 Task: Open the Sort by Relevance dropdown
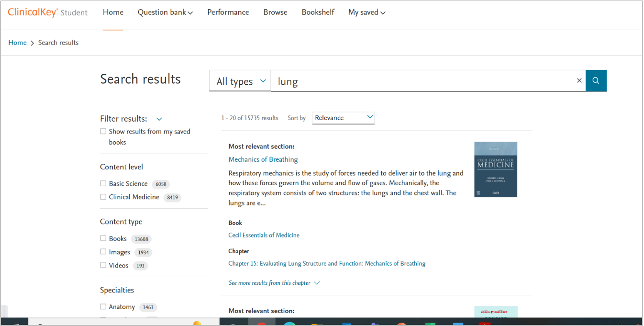point(343,118)
